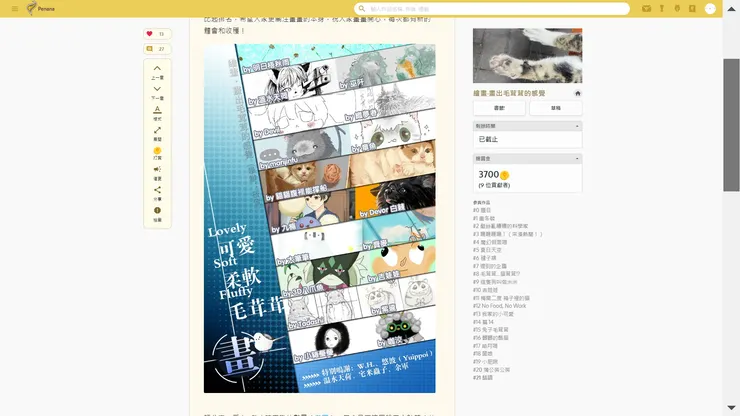
Task: Click the home icon beside contest title
Action: [577, 93]
